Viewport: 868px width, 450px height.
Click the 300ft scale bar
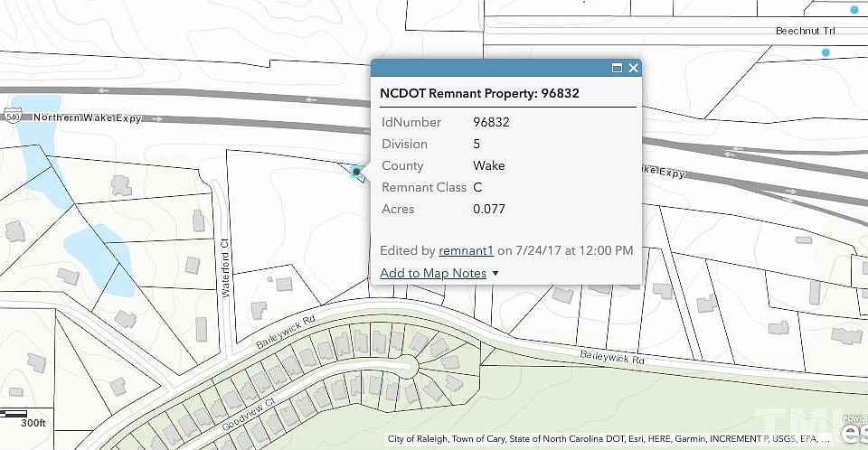click(x=25, y=417)
